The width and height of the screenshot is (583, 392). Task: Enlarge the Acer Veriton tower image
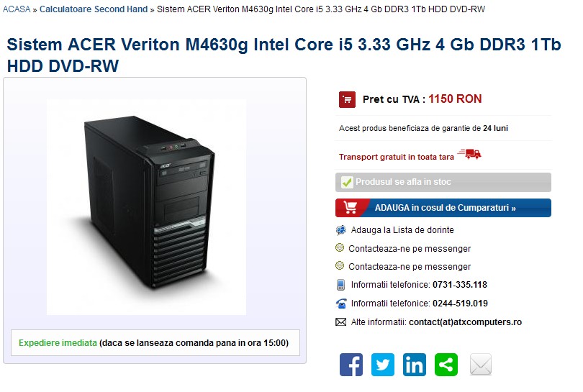pyautogui.click(x=147, y=207)
